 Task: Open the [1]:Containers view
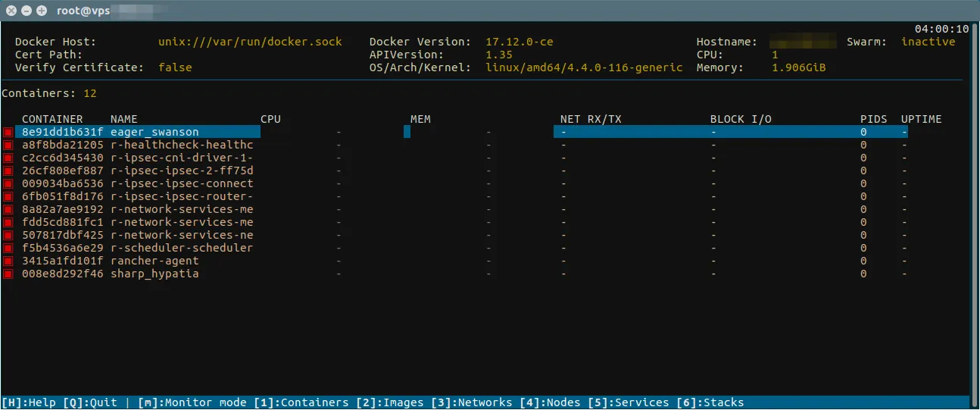tap(301, 402)
